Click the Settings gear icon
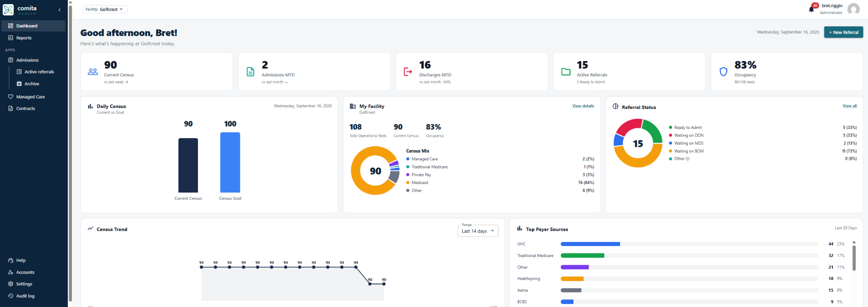The height and width of the screenshot is (307, 868). coord(11,284)
